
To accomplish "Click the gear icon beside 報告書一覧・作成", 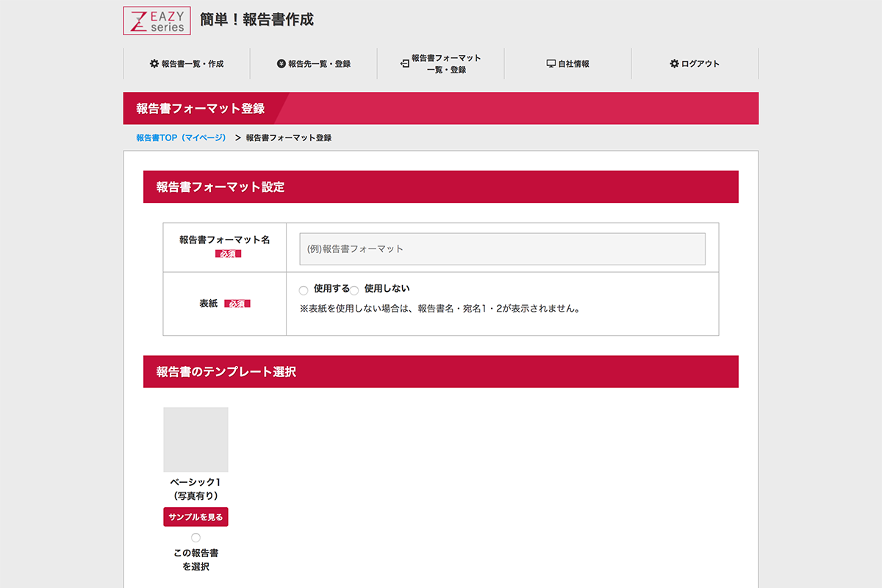I will 154,64.
